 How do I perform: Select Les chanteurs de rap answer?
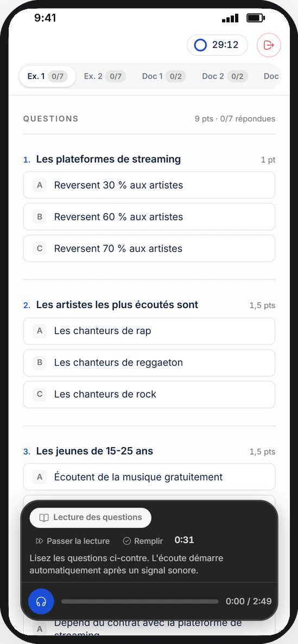click(149, 331)
